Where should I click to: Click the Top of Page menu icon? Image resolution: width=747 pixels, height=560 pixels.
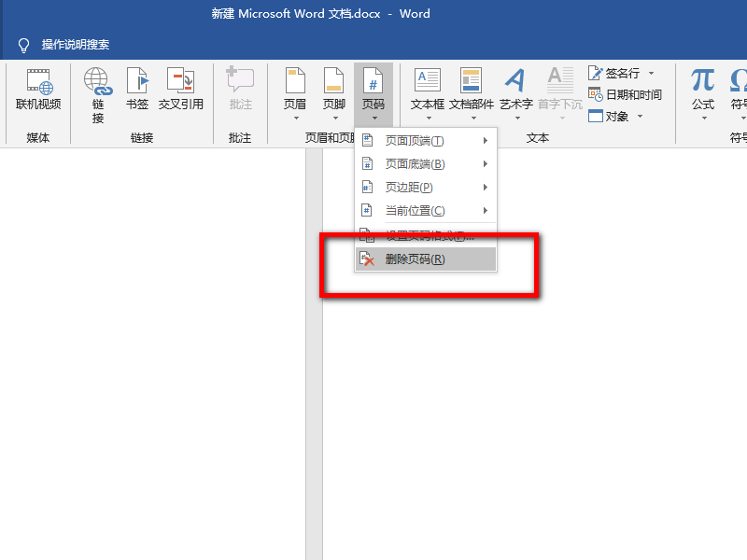coord(367,141)
